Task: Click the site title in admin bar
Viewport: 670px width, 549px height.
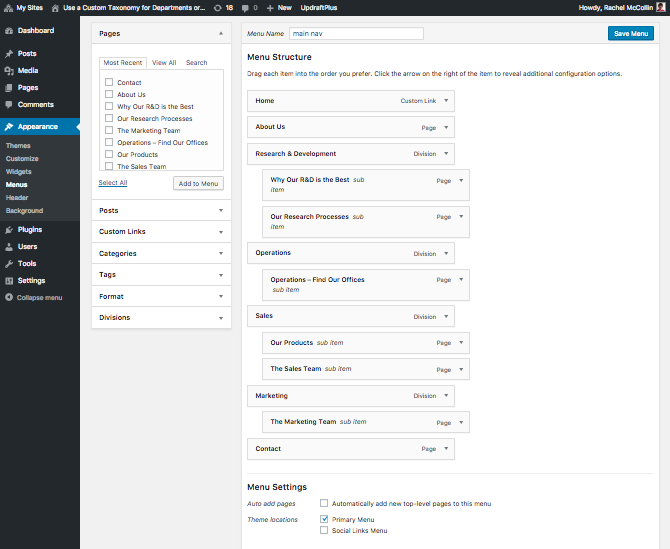Action: pos(134,8)
